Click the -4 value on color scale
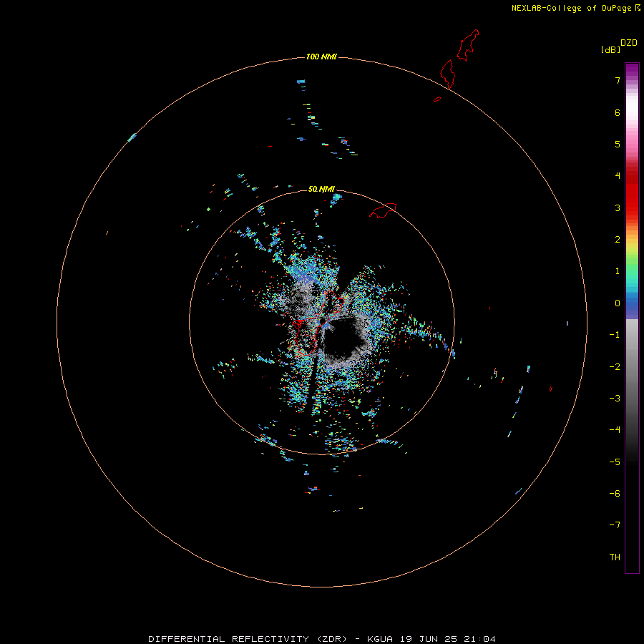644x644 pixels. click(x=615, y=430)
